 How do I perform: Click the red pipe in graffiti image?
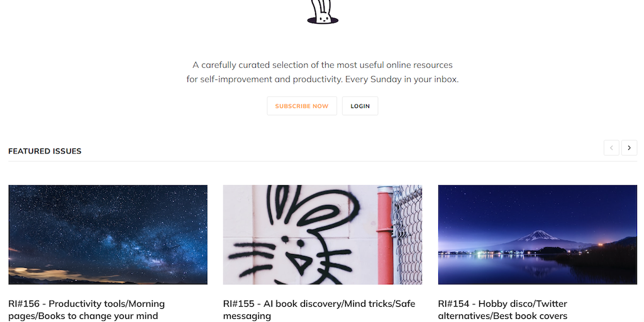pos(386,235)
